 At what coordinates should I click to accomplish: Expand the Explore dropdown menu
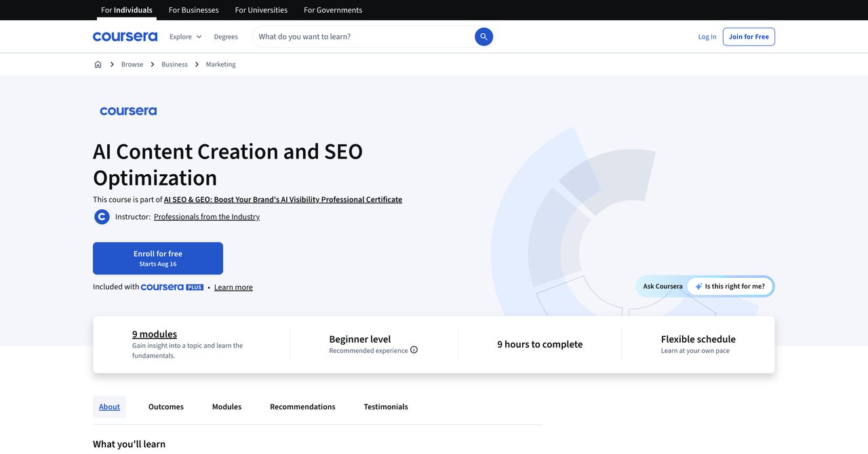tap(185, 37)
